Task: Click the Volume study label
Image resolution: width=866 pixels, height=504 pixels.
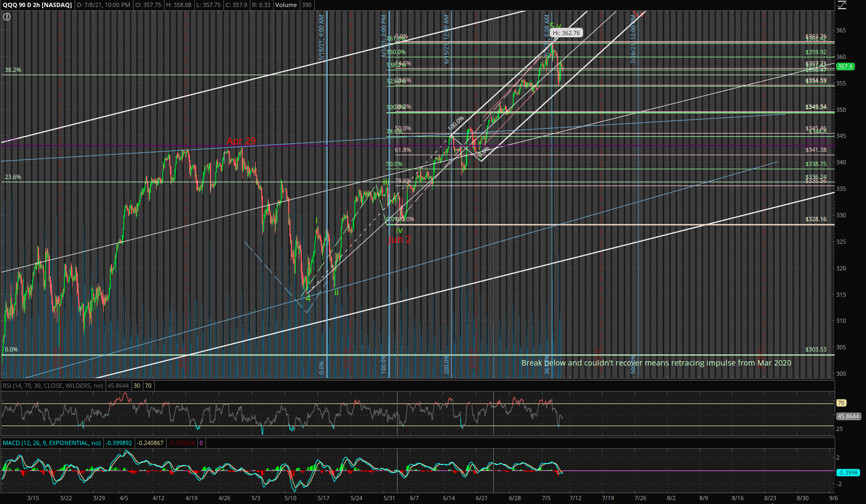Action: tap(286, 5)
